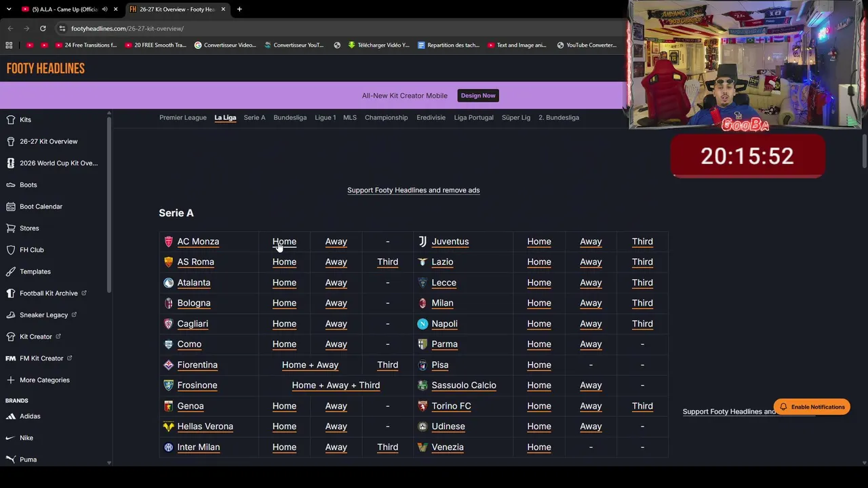Click the AC Monza club crest
Viewport: 868px width, 488px height.
(168, 241)
